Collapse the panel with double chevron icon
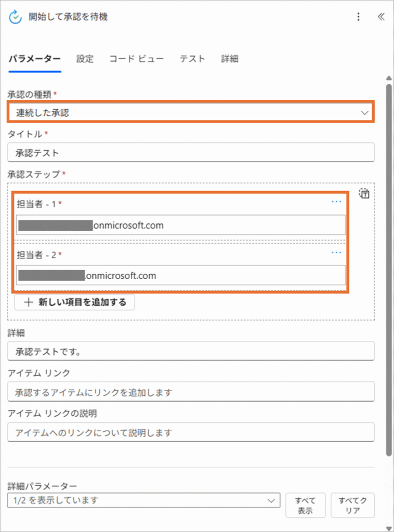The height and width of the screenshot is (532, 394). [x=381, y=17]
